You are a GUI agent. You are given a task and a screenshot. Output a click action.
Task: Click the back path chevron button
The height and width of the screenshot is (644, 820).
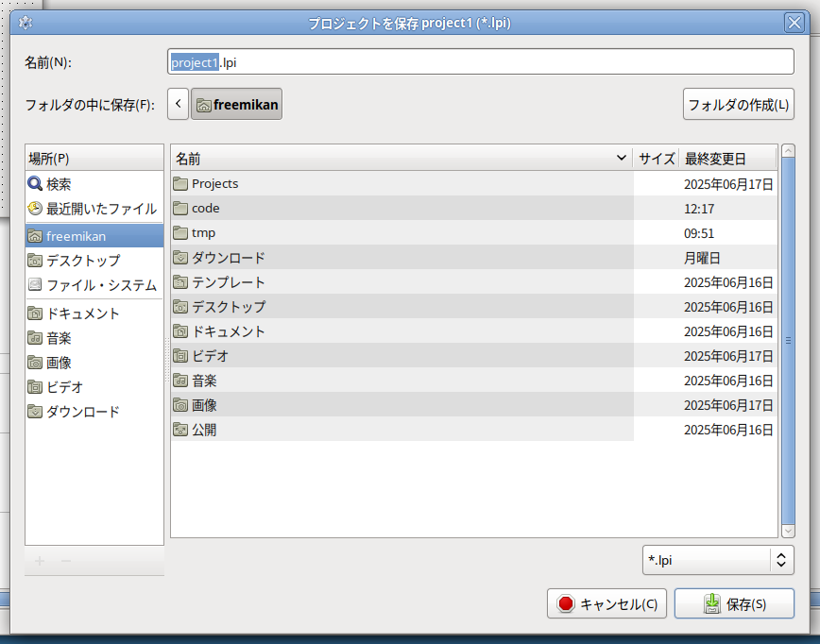coord(179,104)
